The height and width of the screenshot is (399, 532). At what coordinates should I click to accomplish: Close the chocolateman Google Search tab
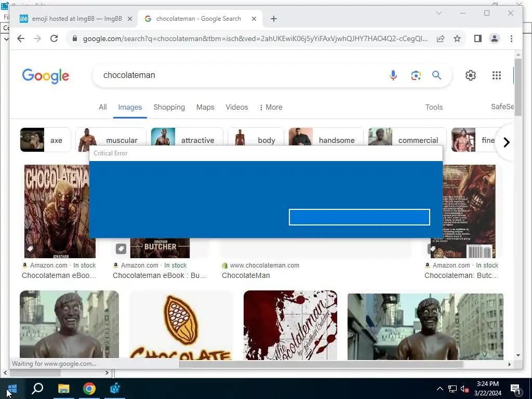coord(254,19)
